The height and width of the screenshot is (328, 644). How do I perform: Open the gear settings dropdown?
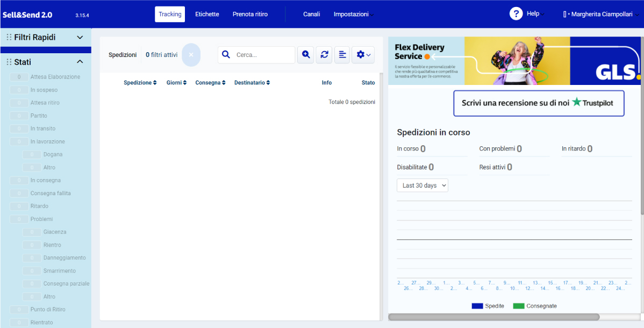tap(363, 54)
